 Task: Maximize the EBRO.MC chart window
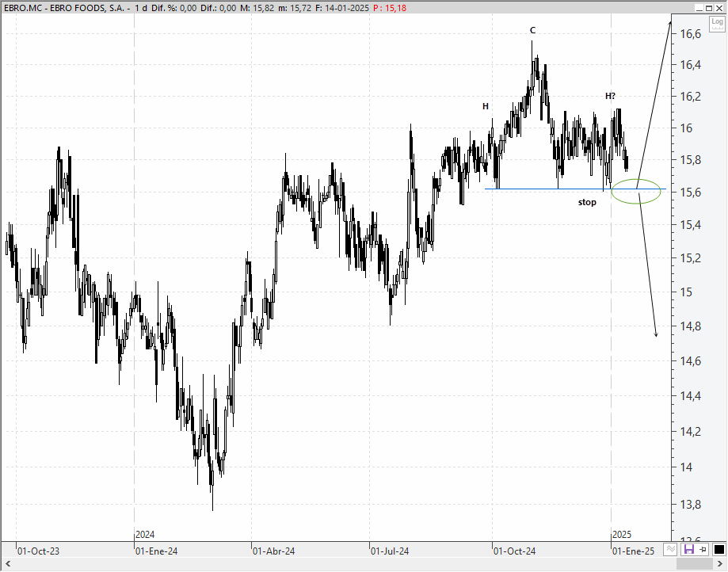point(709,8)
